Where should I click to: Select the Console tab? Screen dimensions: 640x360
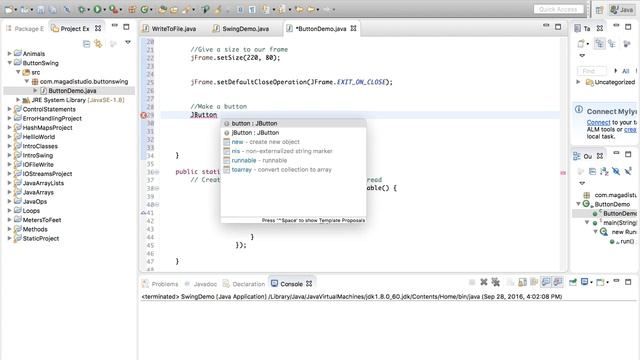click(291, 284)
